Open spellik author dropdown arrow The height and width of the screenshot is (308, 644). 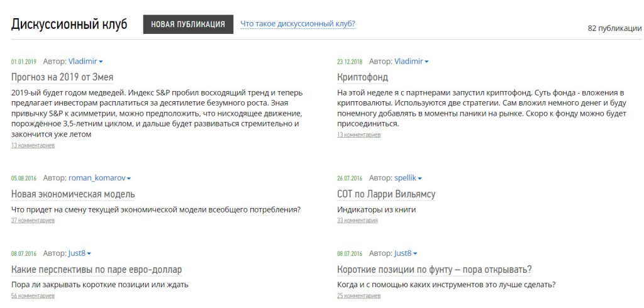click(x=419, y=179)
